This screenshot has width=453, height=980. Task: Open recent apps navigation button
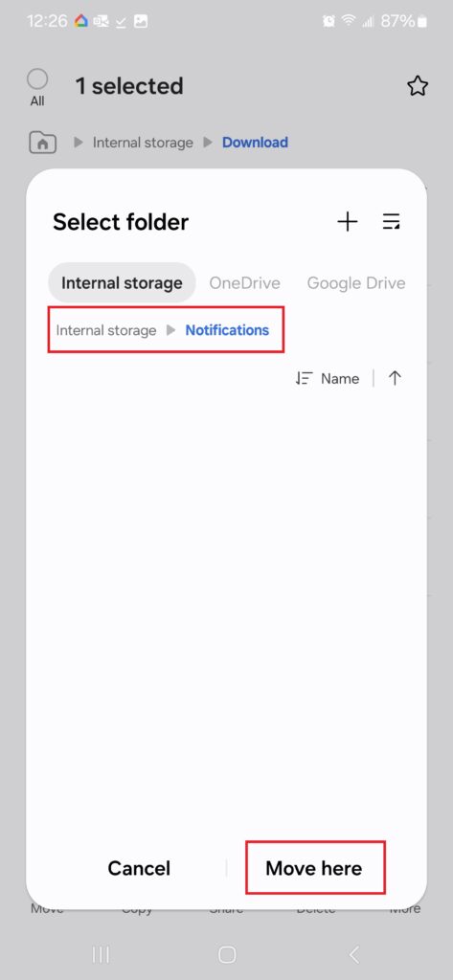click(101, 954)
